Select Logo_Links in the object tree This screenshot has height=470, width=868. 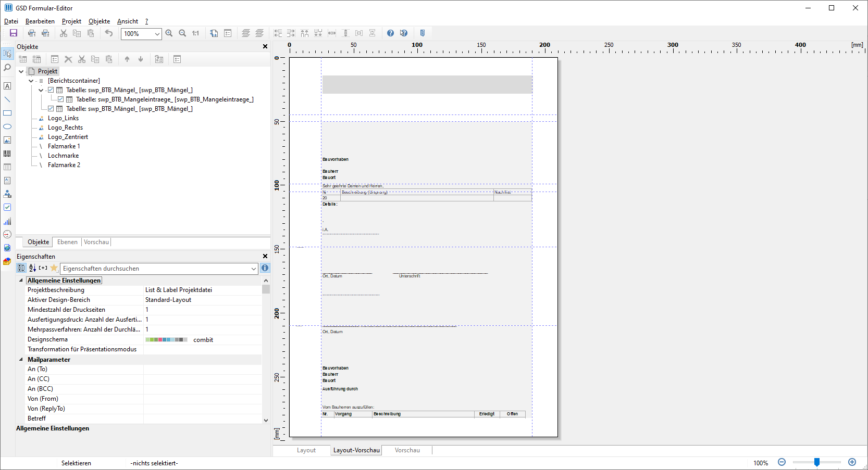63,118
